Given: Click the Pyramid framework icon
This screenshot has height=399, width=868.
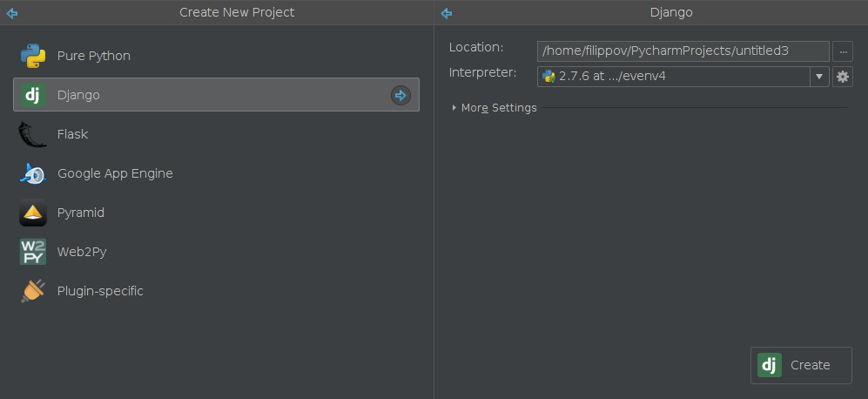Looking at the screenshot, I should point(33,213).
